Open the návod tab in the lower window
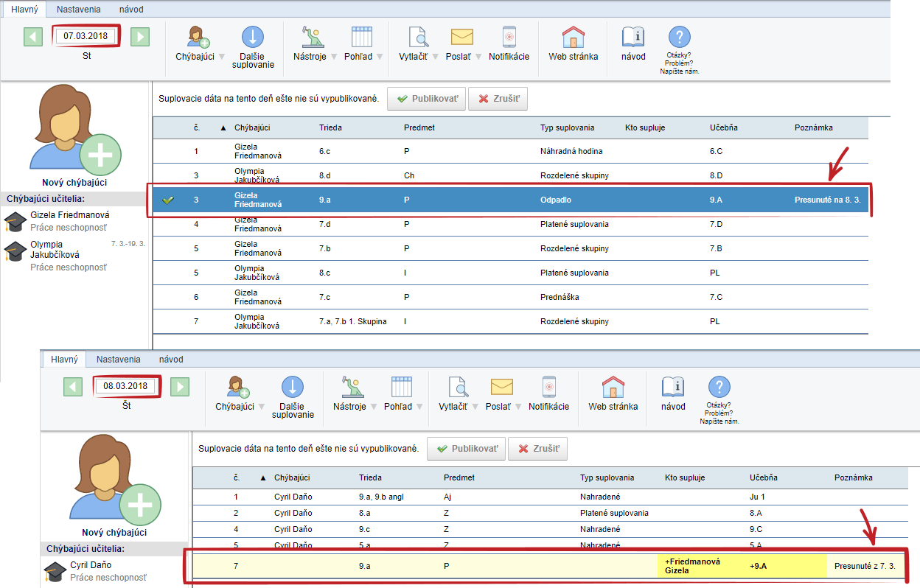 171,360
